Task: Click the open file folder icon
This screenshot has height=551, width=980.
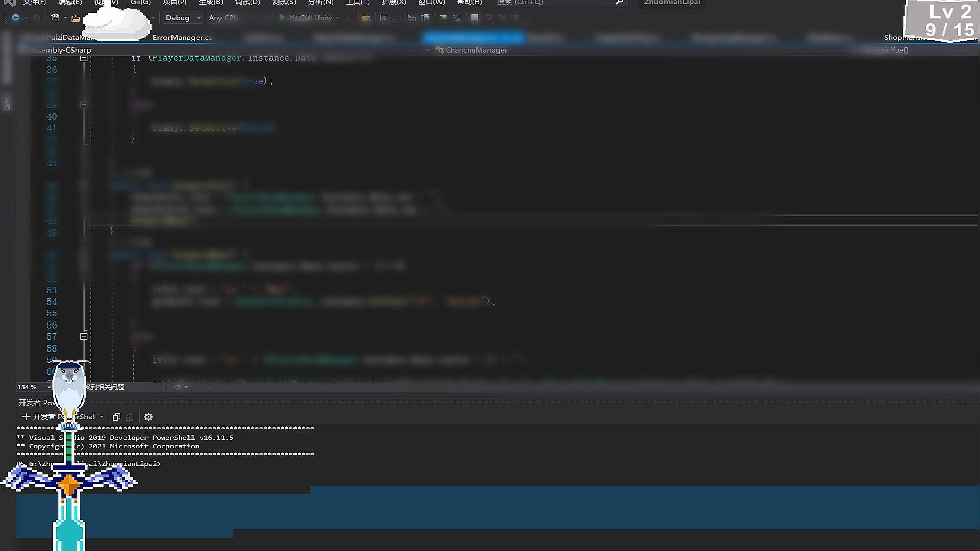Action: click(76, 18)
